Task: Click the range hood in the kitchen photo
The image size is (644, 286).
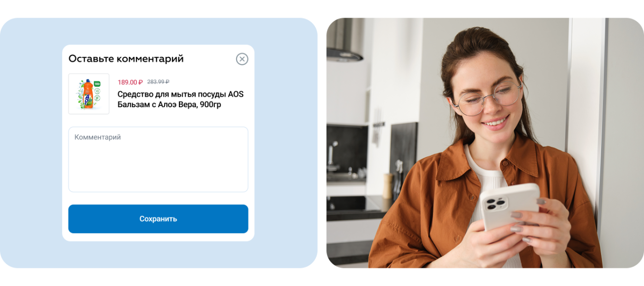Action: click(345, 41)
